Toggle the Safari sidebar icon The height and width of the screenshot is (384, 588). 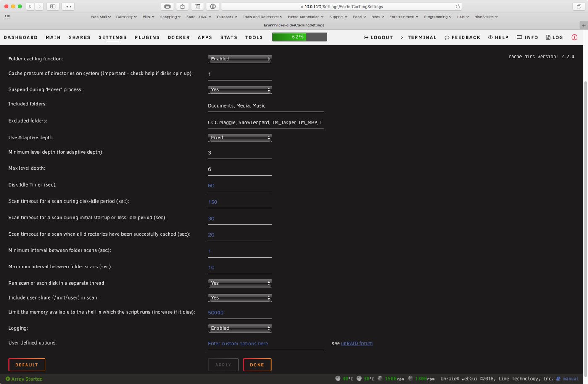click(x=53, y=6)
